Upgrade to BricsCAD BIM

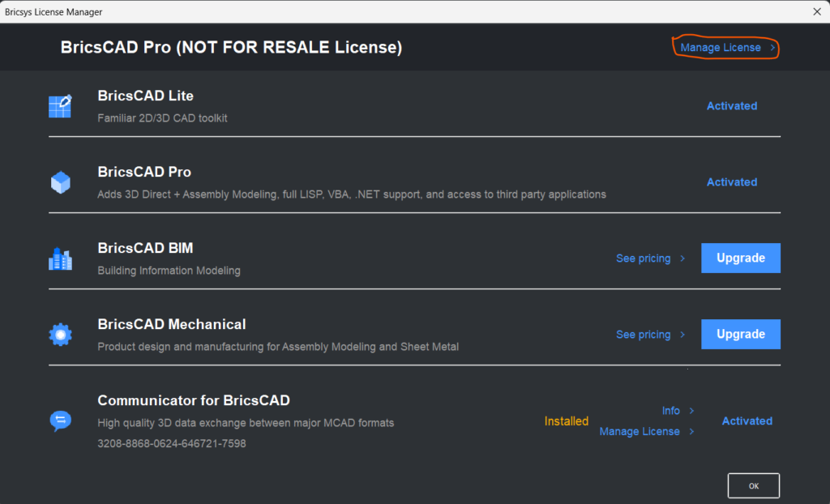click(741, 258)
